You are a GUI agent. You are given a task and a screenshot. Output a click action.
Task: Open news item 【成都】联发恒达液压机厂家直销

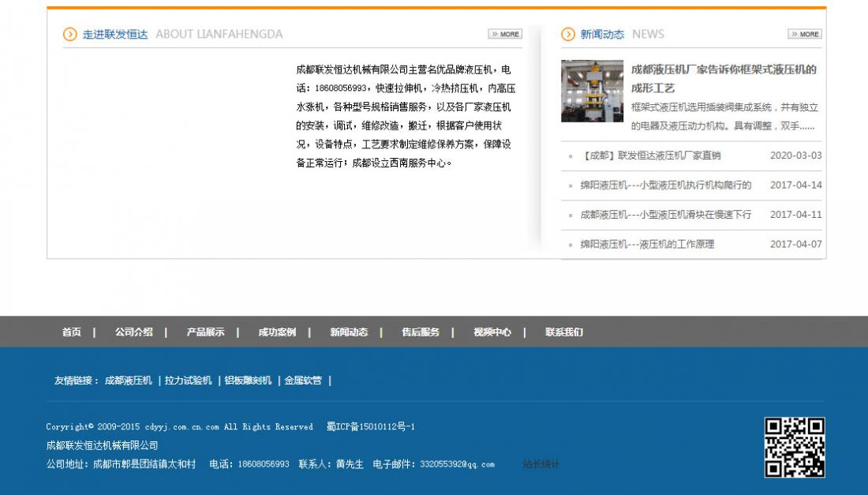pyautogui.click(x=650, y=156)
